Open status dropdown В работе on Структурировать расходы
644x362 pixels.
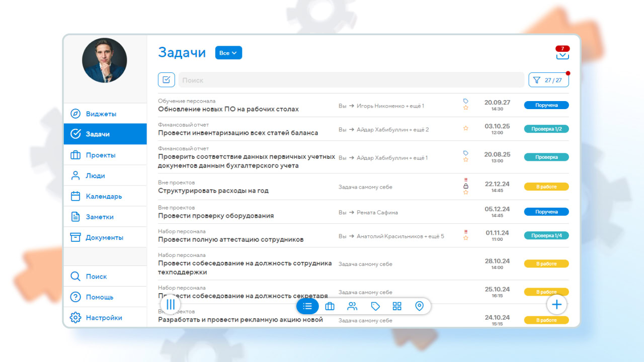click(x=546, y=186)
